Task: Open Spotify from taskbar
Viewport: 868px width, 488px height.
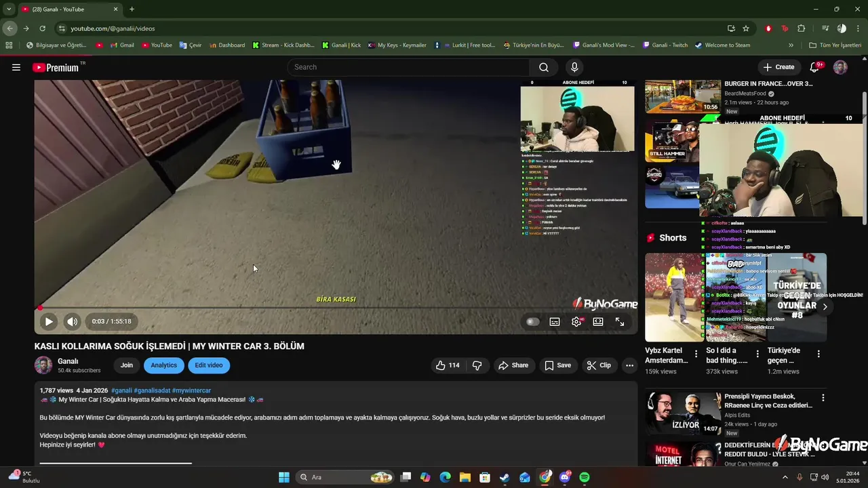Action: click(585, 477)
